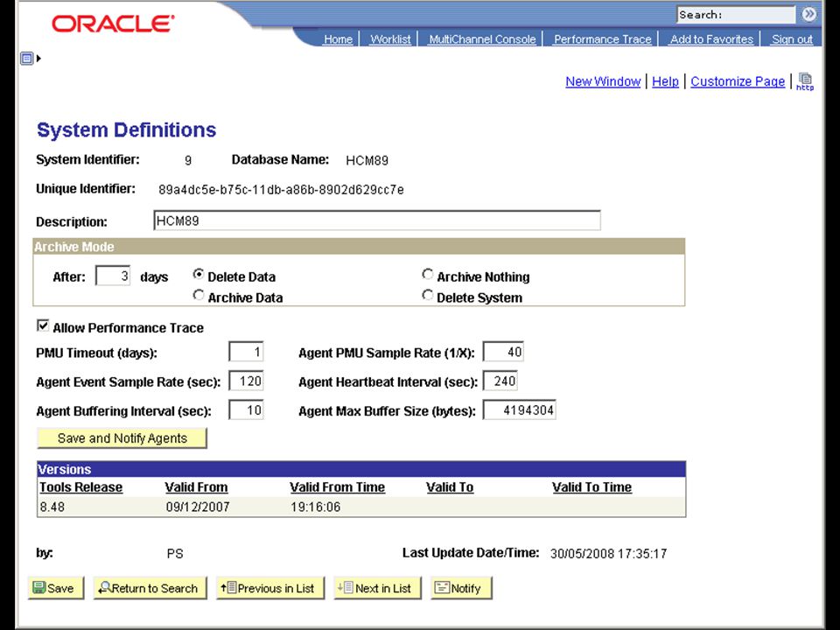This screenshot has width=840, height=630.
Task: Expand the menu arrow beside pagelet icon
Action: (x=38, y=58)
